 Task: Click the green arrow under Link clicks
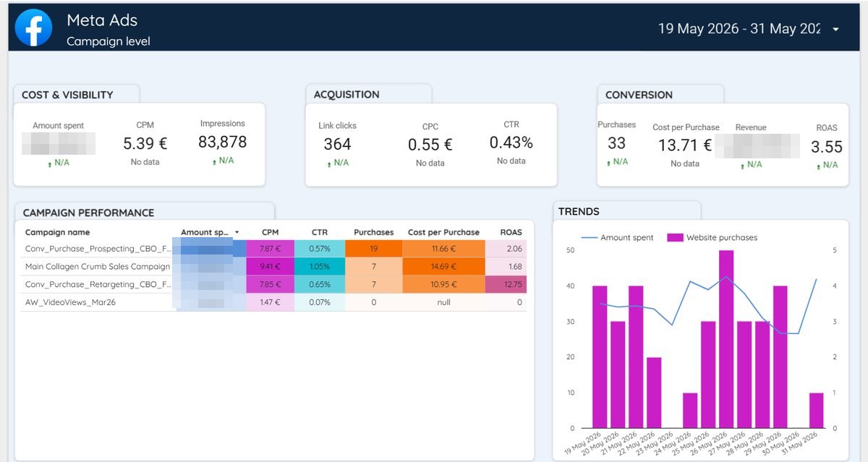(x=330, y=163)
